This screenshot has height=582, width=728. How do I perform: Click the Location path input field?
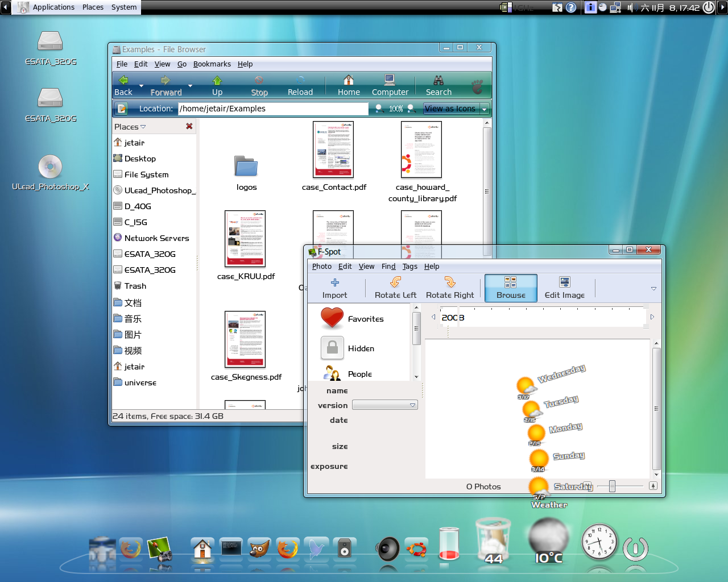pyautogui.click(x=273, y=109)
